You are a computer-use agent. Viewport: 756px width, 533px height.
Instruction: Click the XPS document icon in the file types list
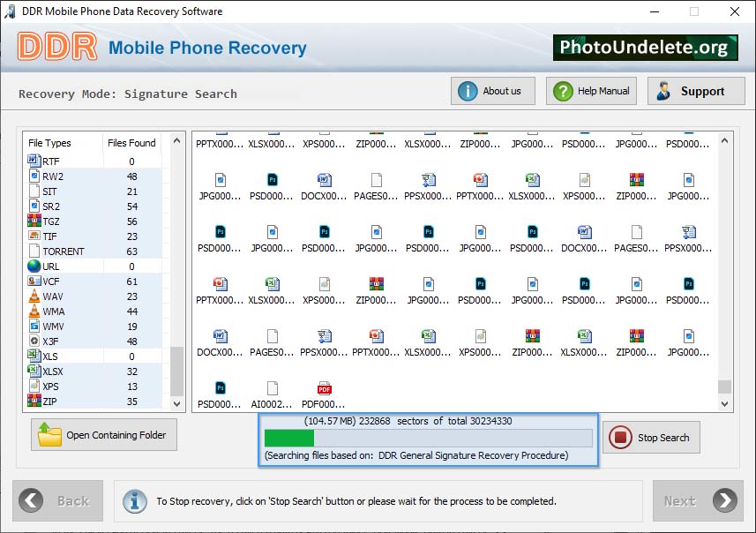34,386
